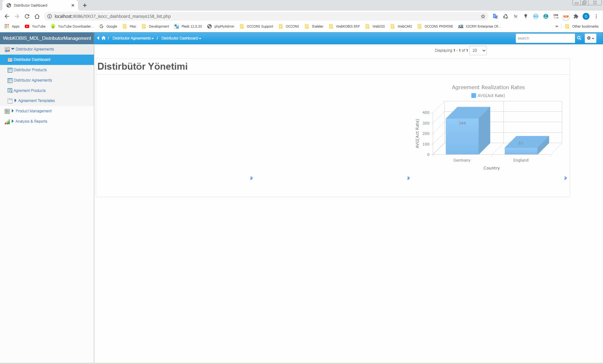Image resolution: width=603 pixels, height=364 pixels.
Task: Bookmark this page with star icon
Action: (483, 16)
